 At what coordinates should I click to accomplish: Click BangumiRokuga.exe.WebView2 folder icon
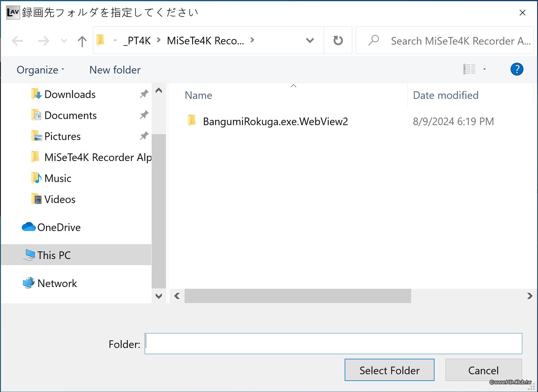[x=192, y=120]
